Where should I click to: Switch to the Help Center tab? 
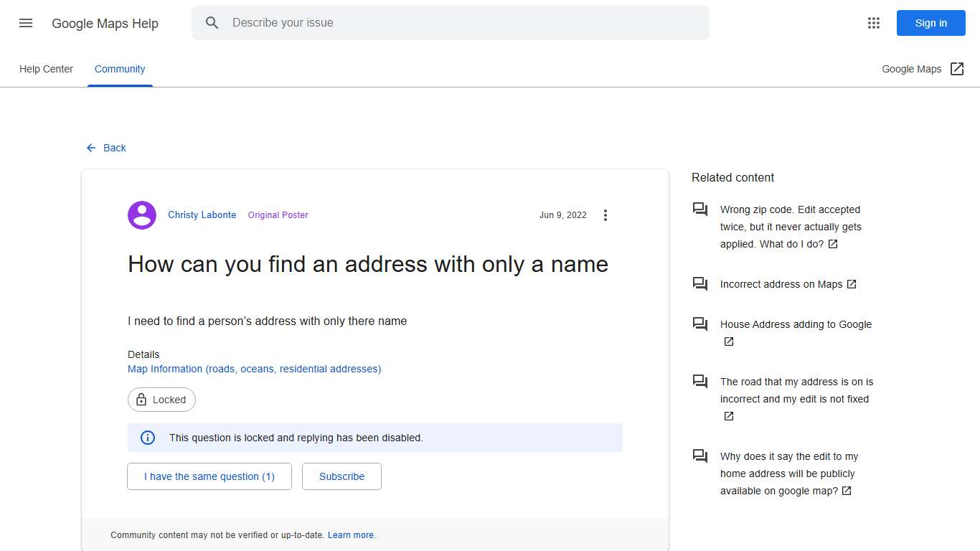[x=46, y=69]
